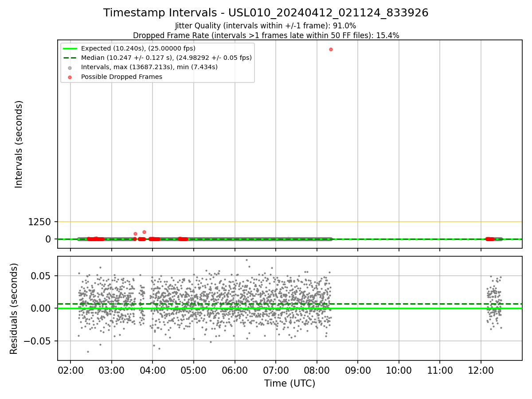The image size is (532, 399).
Task: Click the 0 tick label on intervals axis
Action: pos(49,239)
